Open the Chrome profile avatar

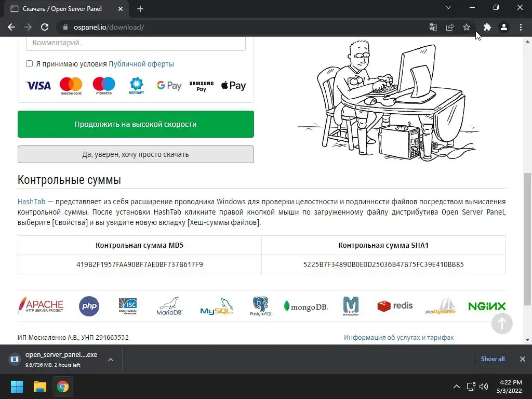504,27
